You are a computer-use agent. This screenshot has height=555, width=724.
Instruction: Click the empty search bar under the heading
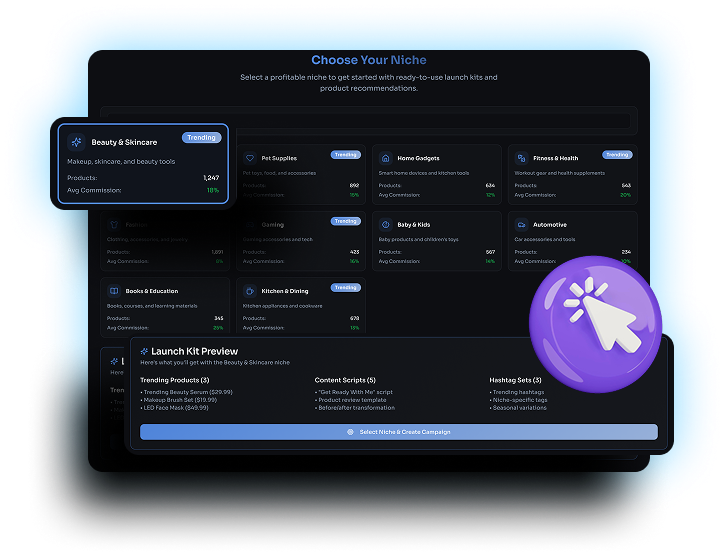368,120
